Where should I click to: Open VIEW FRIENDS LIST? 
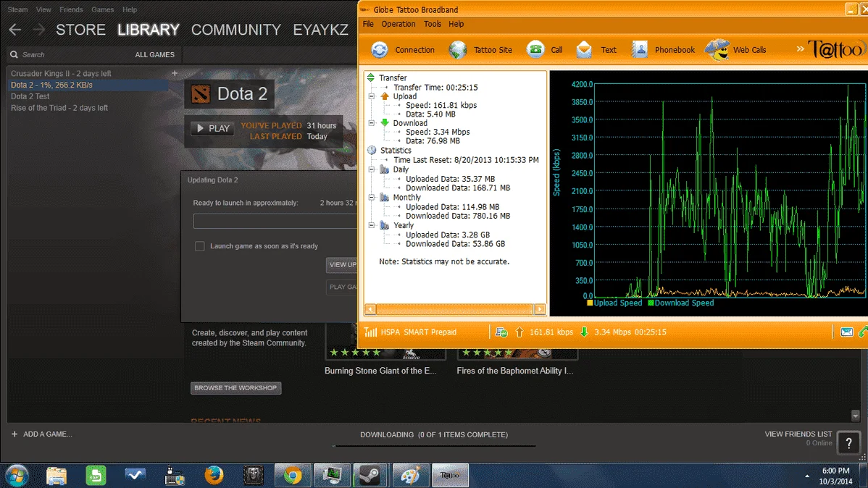pos(798,434)
